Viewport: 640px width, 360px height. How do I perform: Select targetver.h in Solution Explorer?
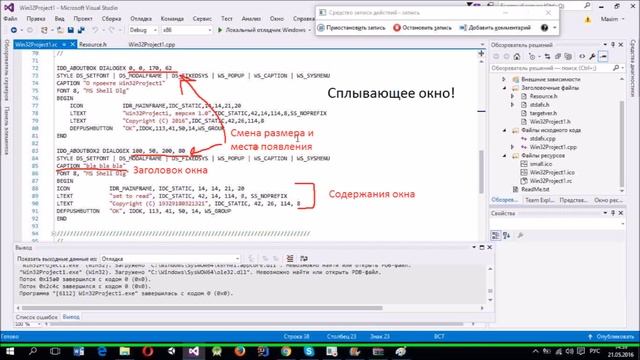(543, 113)
